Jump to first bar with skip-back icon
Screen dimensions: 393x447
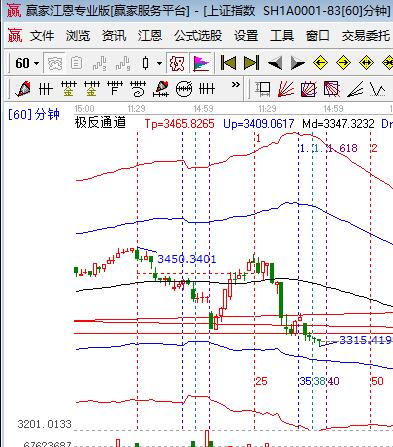click(228, 63)
